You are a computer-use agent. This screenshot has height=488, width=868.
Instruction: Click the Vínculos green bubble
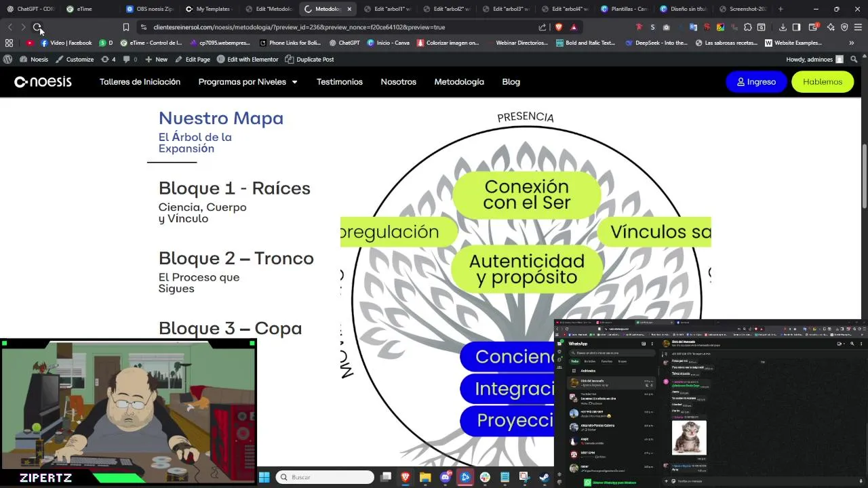pos(654,232)
